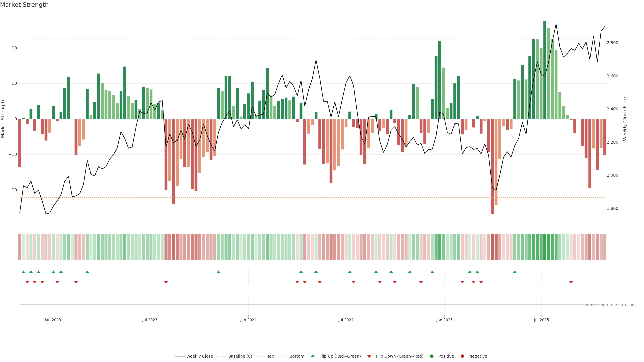Click the Jul 2025 axis label
The image size is (644, 362).
pos(541,320)
